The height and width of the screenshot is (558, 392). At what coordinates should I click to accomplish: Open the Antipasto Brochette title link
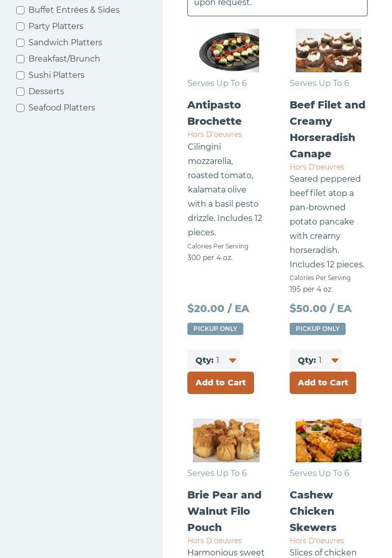(x=214, y=113)
